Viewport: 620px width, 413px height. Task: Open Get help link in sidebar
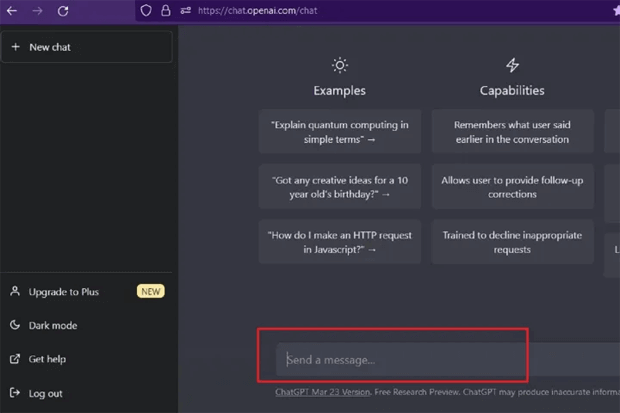pyautogui.click(x=47, y=359)
